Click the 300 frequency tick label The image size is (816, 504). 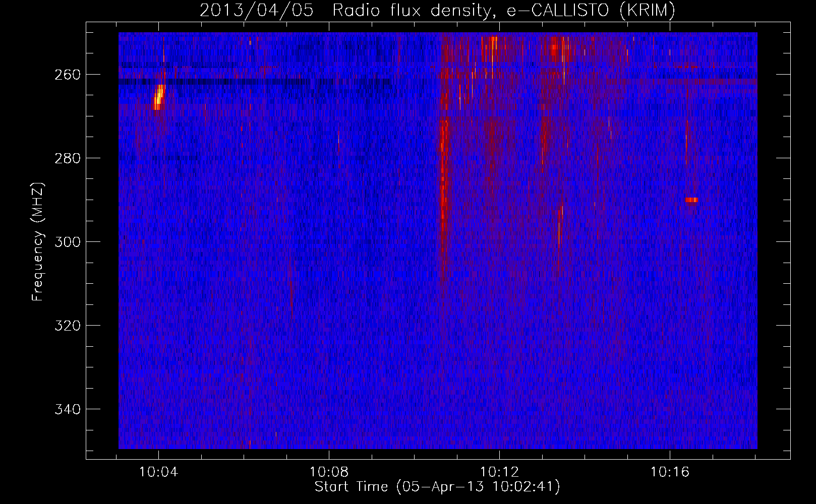tap(67, 242)
